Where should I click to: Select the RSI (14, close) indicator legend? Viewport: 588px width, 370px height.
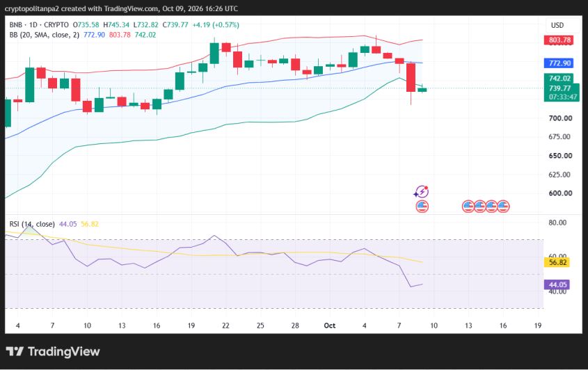click(32, 224)
